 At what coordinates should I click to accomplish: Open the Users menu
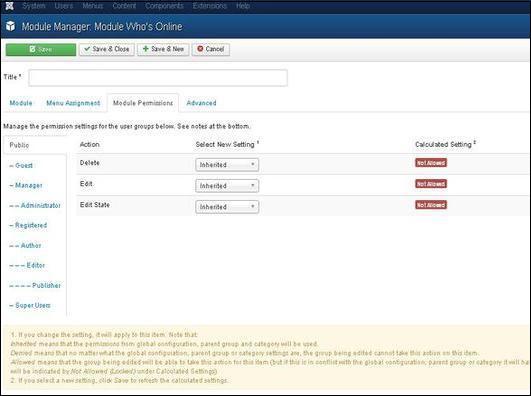[x=64, y=6]
